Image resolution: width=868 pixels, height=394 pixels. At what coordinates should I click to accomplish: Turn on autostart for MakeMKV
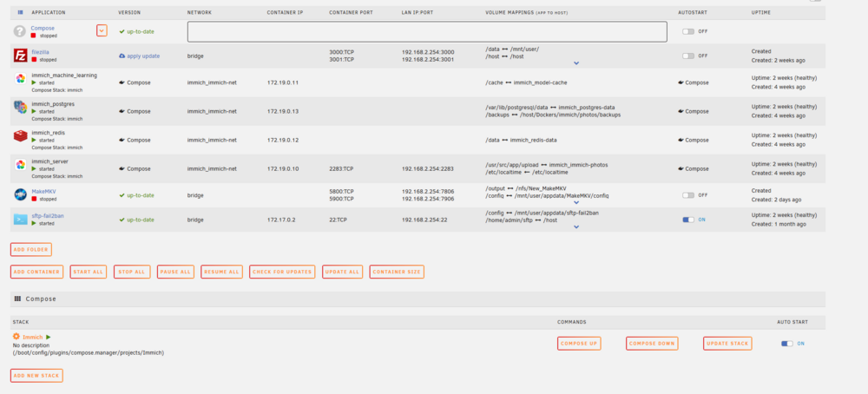pos(688,195)
